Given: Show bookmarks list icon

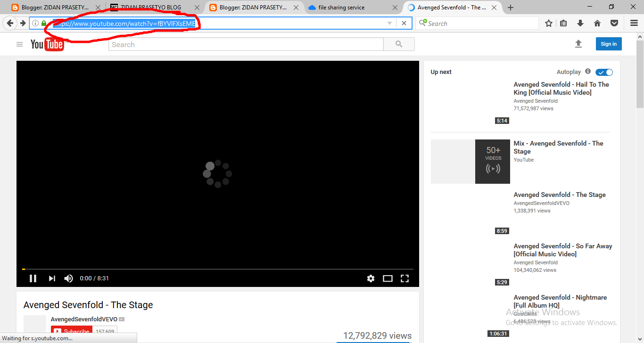Looking at the screenshot, I should coord(563,23).
